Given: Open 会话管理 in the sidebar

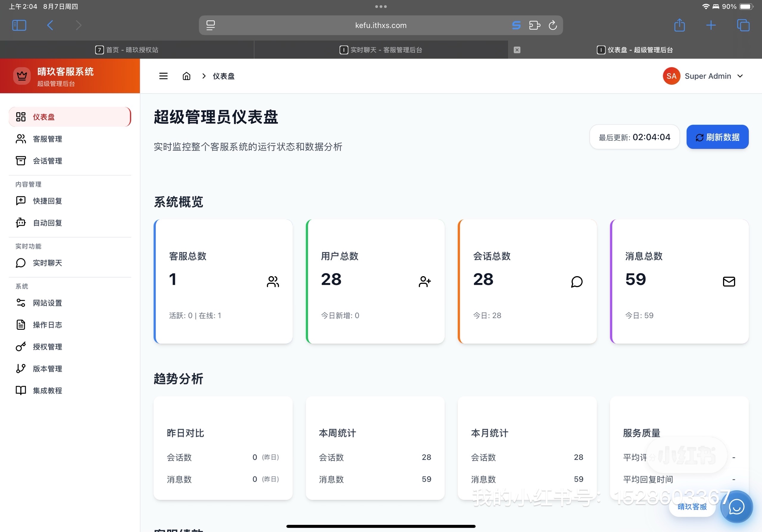Looking at the screenshot, I should tap(47, 161).
